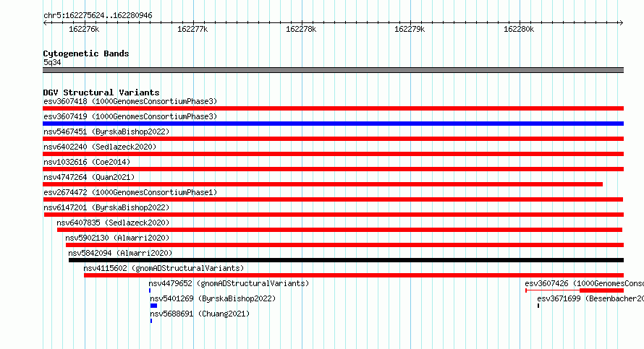This screenshot has height=349, width=644.
Task: Open the nsv5902130 (Almarri2020) label
Action: pos(117,238)
